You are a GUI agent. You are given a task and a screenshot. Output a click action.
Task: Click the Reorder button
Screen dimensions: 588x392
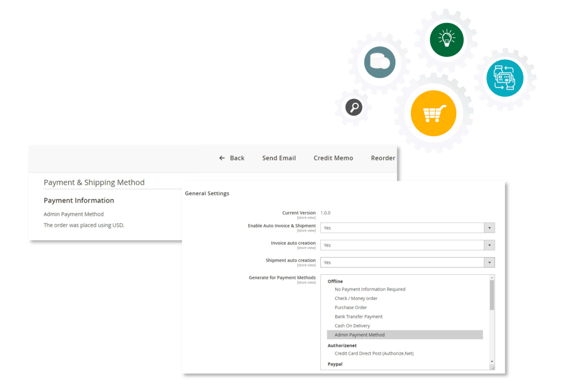(383, 158)
